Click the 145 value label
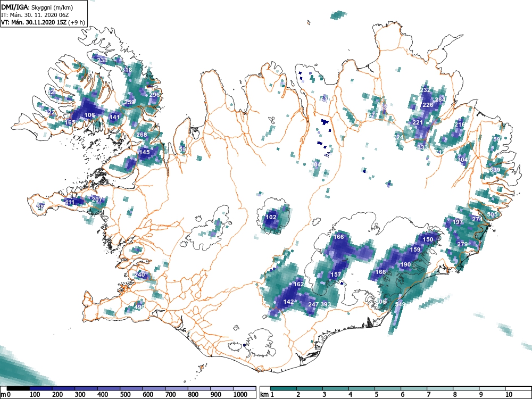Screen dimensions: 532x399 point(145,152)
